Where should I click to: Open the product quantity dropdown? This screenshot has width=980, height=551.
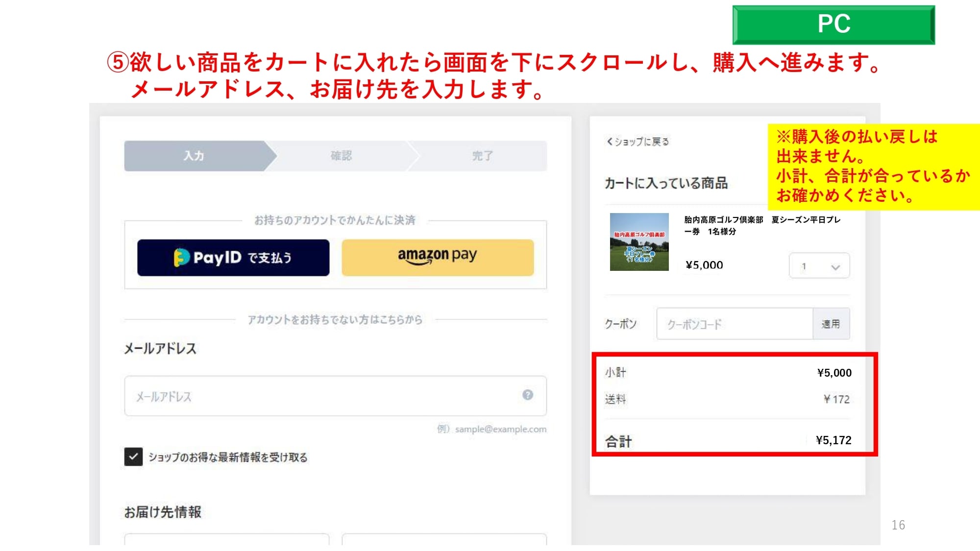point(819,266)
